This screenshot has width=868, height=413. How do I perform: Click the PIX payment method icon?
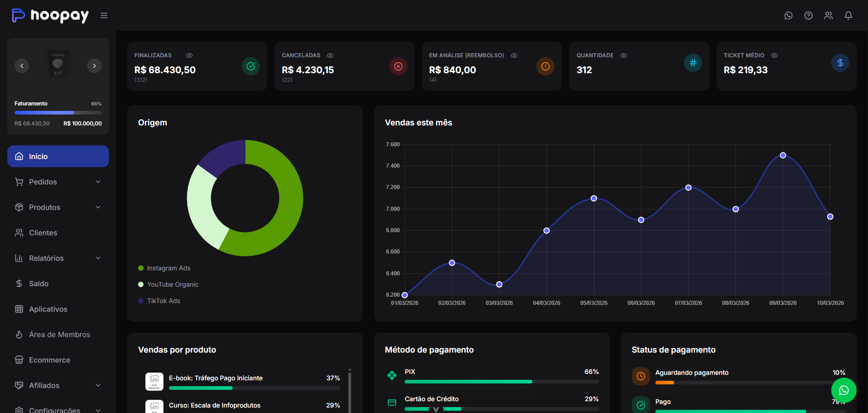click(x=392, y=375)
